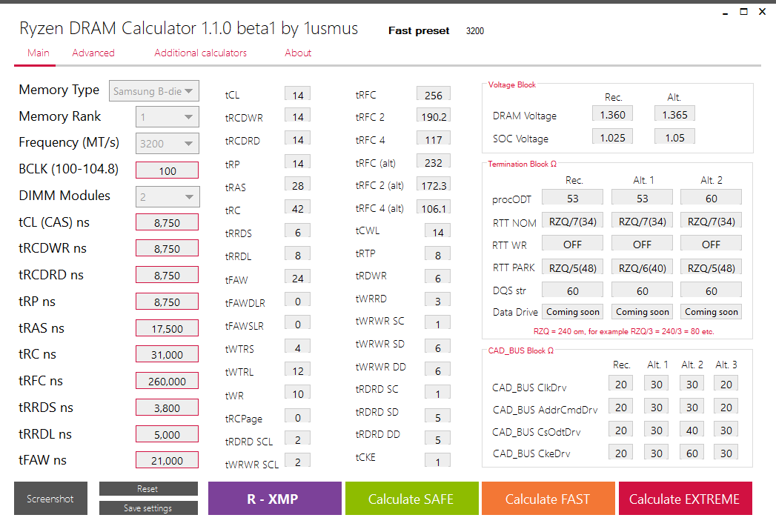Click the tCL value 14
The image size is (776, 532).
click(x=297, y=95)
